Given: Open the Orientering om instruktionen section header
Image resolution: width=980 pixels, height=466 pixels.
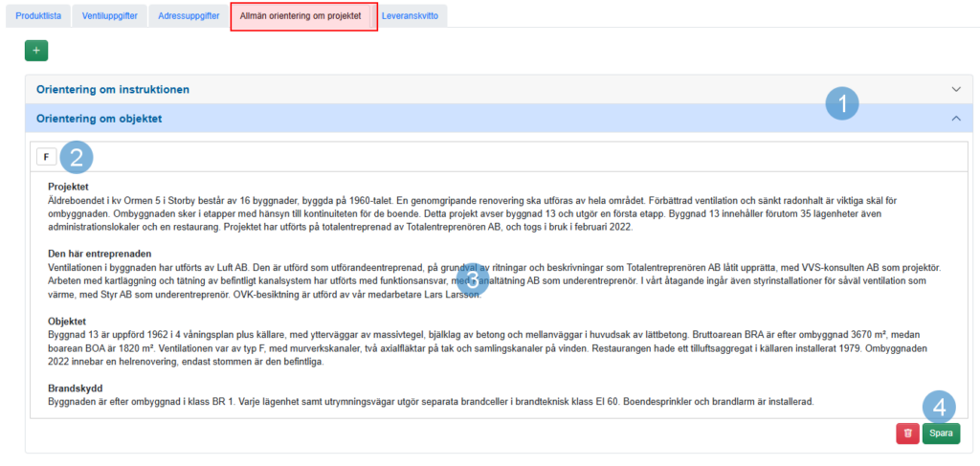Looking at the screenshot, I should point(113,89).
